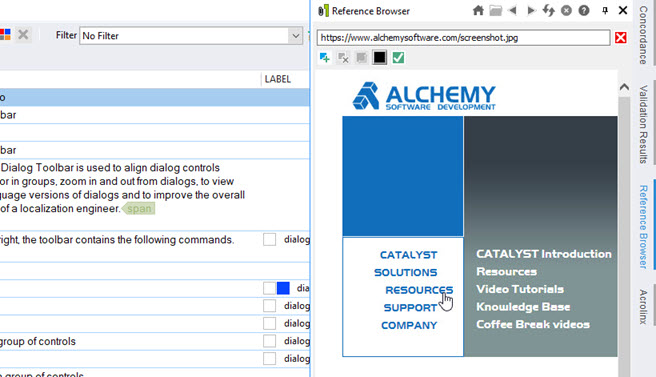Click the LABEL column header
656x377 pixels.
tap(278, 79)
